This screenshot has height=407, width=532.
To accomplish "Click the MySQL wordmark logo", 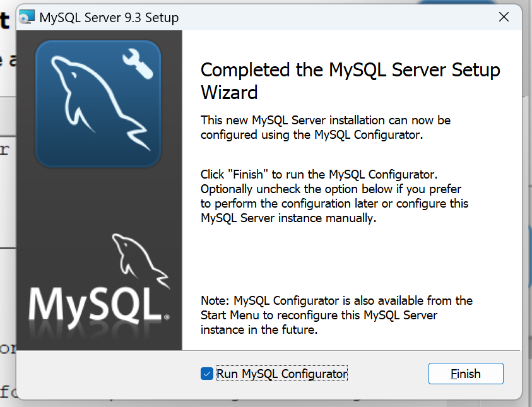I will 93,304.
